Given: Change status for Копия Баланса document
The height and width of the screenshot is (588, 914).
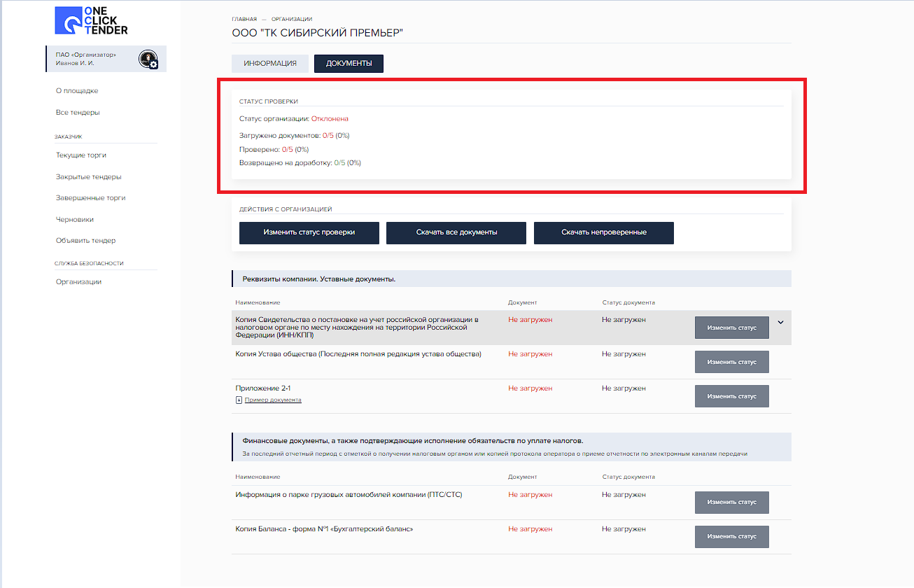Looking at the screenshot, I should [x=731, y=537].
